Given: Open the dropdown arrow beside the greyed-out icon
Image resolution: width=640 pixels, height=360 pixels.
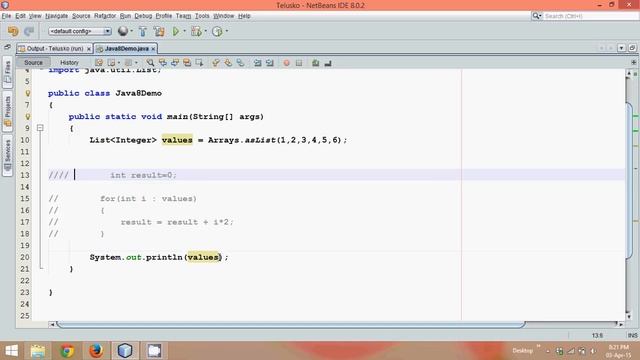Looking at the screenshot, I should pyautogui.click(x=136, y=63).
